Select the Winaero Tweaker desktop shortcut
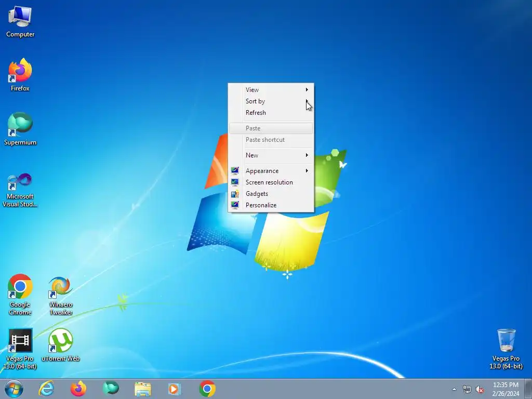Image resolution: width=532 pixels, height=399 pixels. coord(61,296)
